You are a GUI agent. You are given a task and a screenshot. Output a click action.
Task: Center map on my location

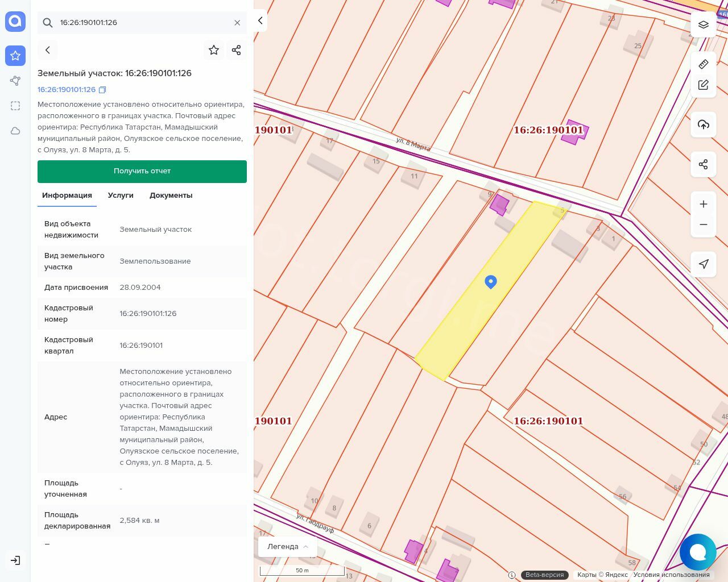click(x=704, y=264)
